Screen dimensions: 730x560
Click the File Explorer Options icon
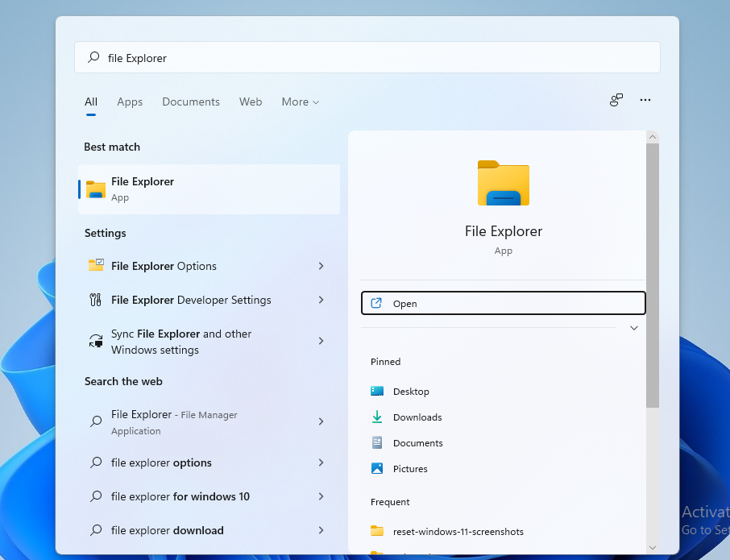pos(96,265)
